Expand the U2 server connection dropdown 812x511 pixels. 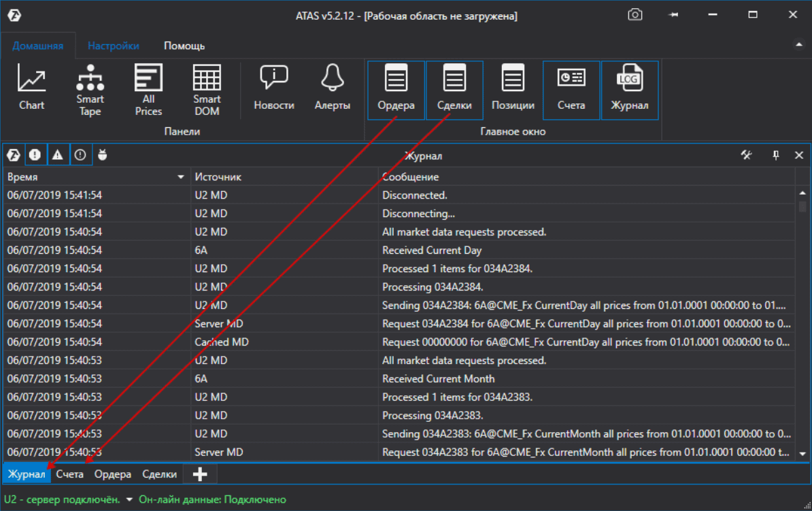tap(128, 499)
